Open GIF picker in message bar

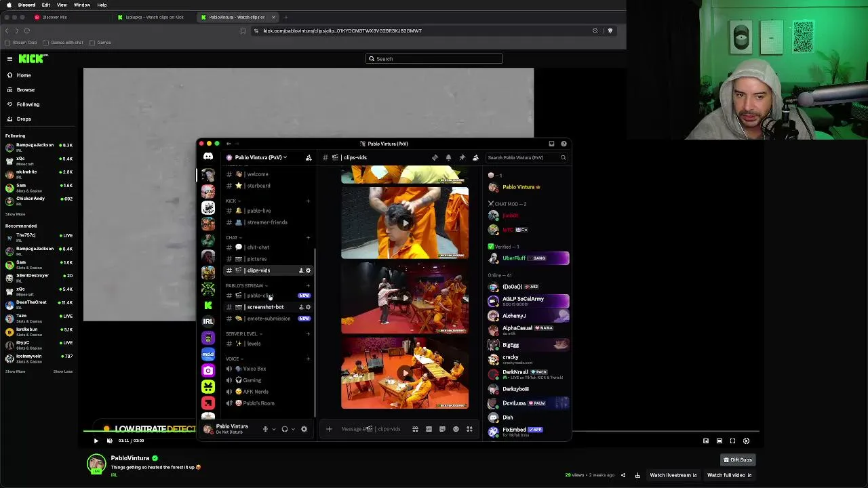click(x=429, y=429)
